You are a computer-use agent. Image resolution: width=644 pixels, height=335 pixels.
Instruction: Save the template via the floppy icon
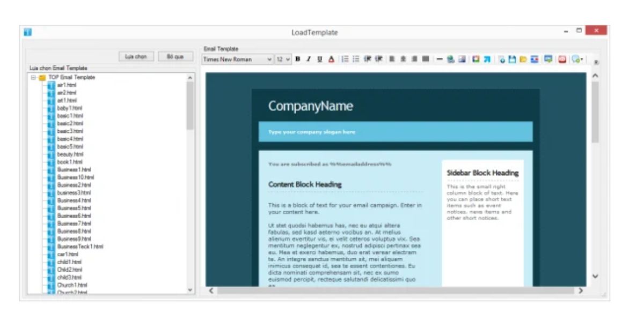click(x=513, y=59)
